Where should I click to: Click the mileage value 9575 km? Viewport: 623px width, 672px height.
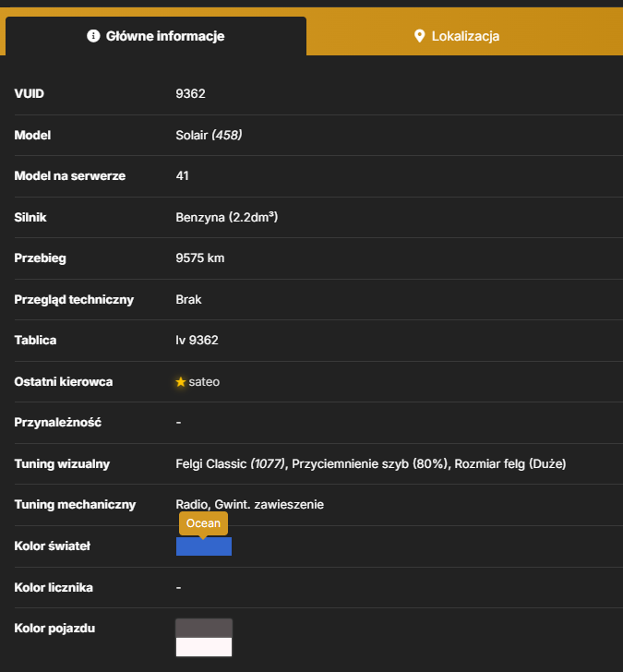click(x=200, y=258)
